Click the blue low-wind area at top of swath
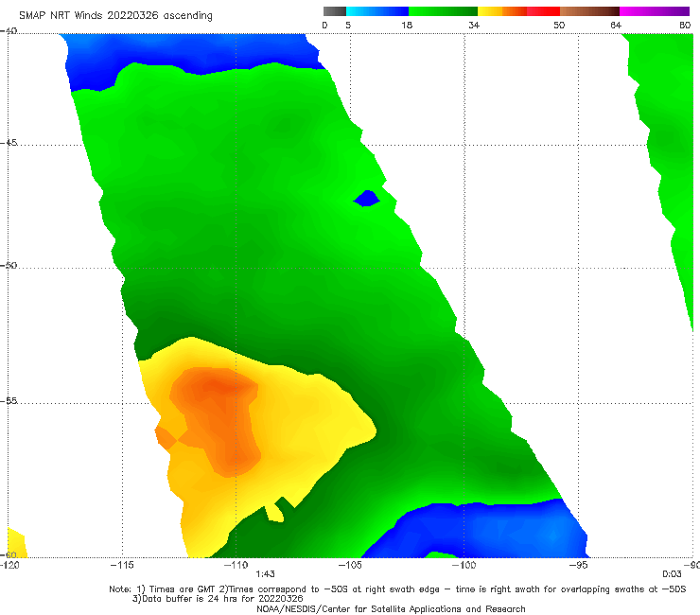This screenshot has width=700, height=615. click(192, 56)
